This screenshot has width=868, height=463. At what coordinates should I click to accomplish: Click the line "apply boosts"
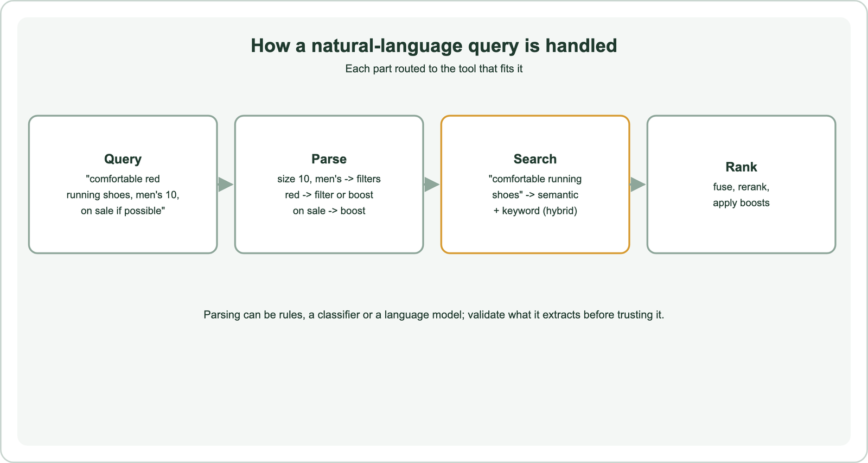tap(741, 203)
